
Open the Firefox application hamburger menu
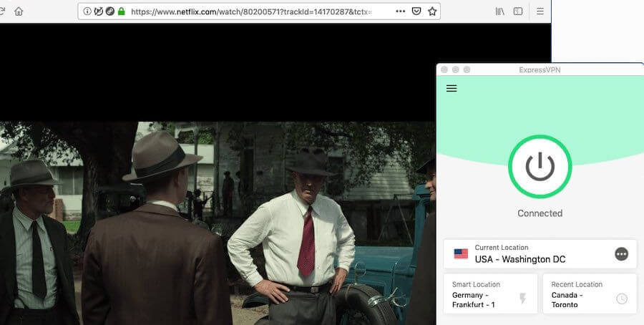click(540, 11)
